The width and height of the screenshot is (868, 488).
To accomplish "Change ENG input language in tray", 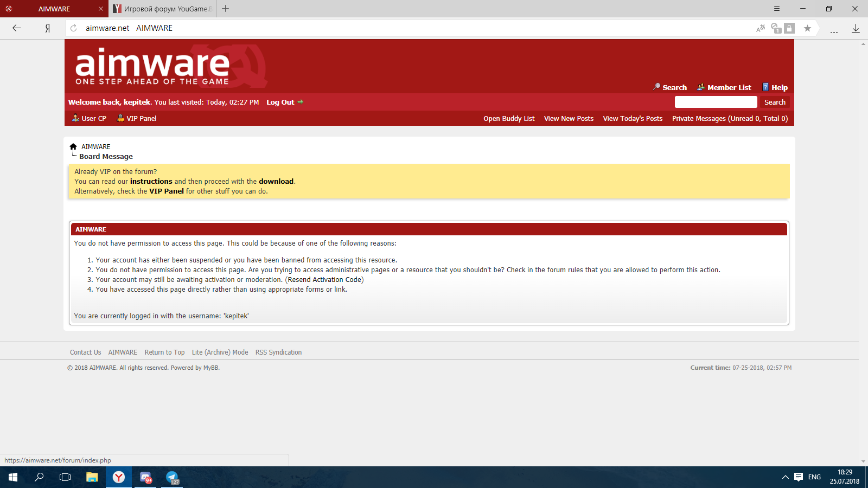I will pos(814,477).
